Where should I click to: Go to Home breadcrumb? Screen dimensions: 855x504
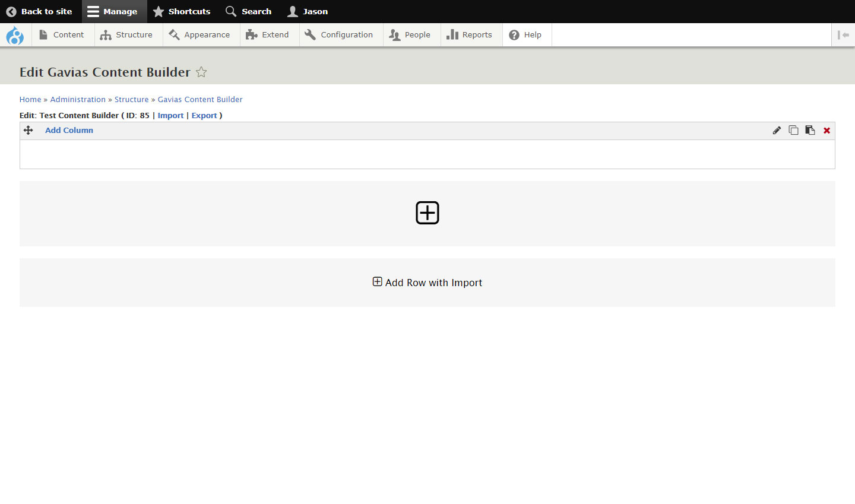30,99
